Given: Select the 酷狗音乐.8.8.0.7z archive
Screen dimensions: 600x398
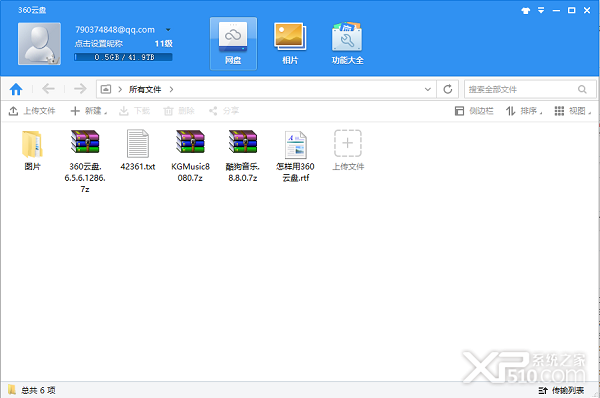Looking at the screenshot, I should tap(243, 155).
